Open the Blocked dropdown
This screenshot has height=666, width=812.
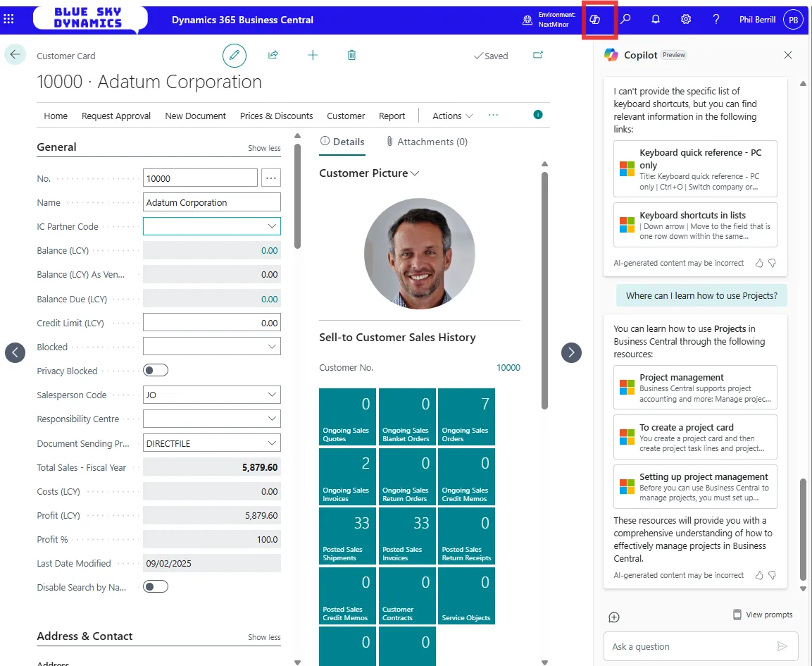tap(272, 347)
